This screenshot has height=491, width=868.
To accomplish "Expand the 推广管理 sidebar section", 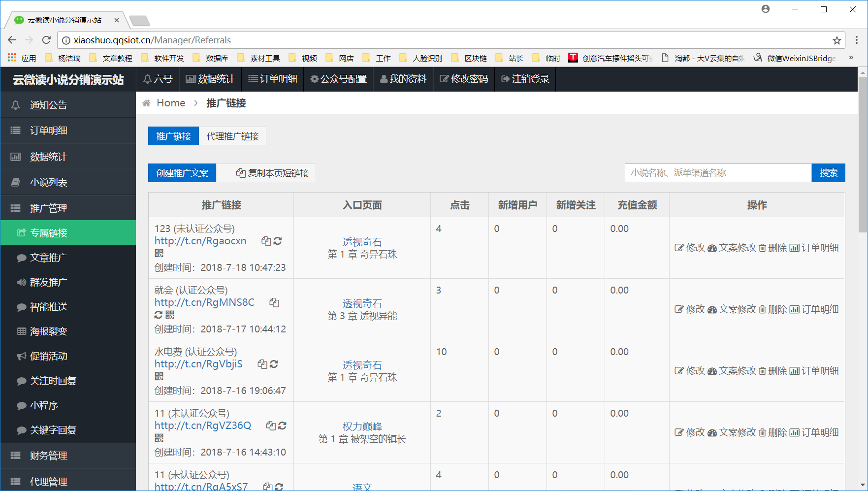I will tap(68, 208).
